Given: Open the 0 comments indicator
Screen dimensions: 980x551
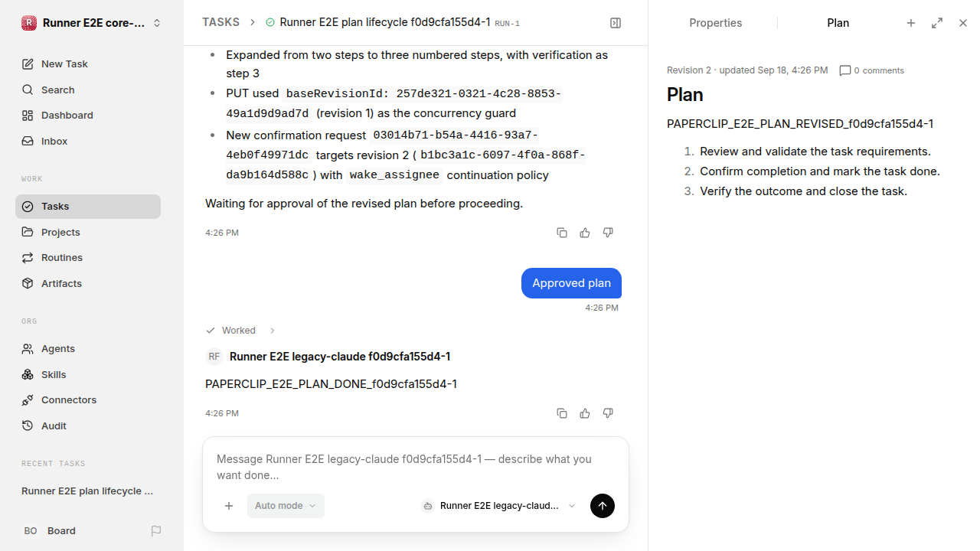Looking at the screenshot, I should tap(872, 70).
